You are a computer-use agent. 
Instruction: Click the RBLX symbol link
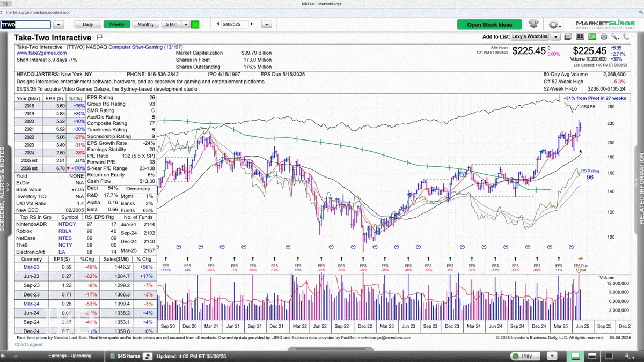click(x=66, y=231)
